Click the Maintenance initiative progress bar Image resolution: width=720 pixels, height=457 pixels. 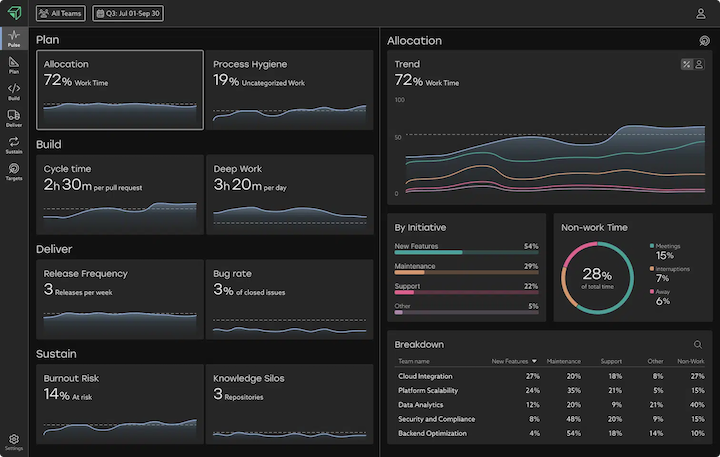(466, 271)
